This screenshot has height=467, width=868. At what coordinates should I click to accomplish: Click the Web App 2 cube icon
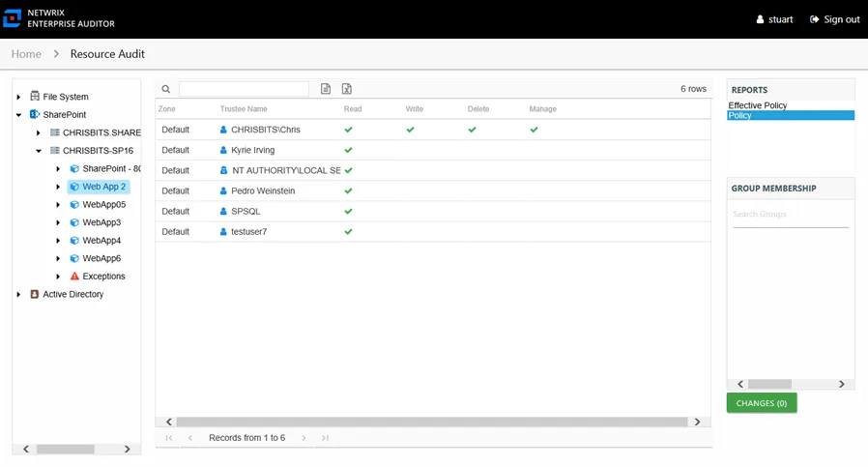pyautogui.click(x=74, y=187)
